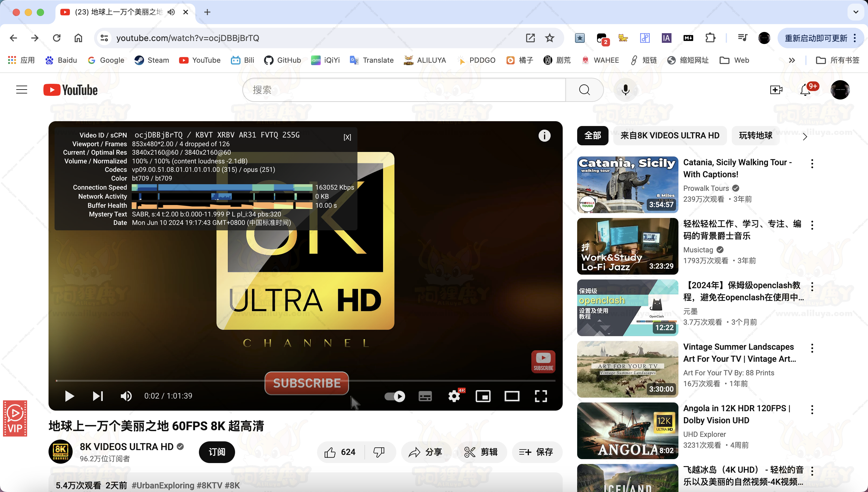This screenshot has width=868, height=492.
Task: Click the 分享 share button
Action: point(426,452)
